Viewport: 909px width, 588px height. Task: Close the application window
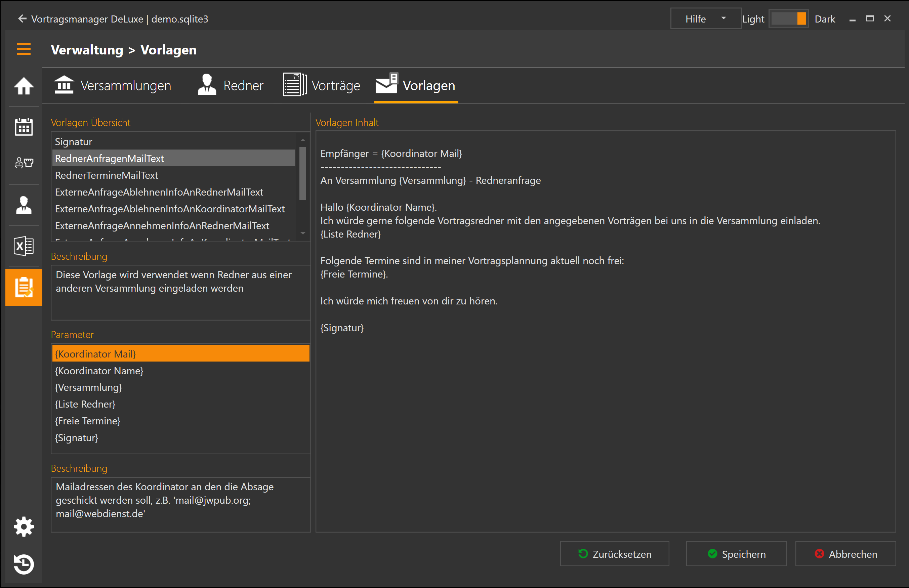(887, 18)
